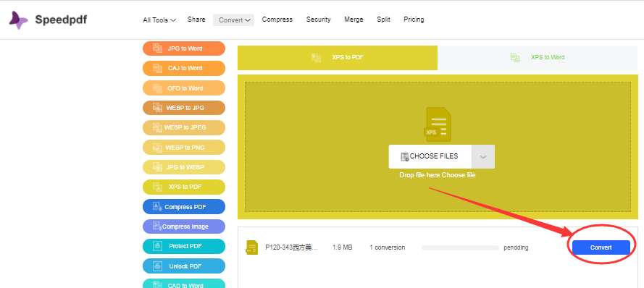Click the 1.9 MB file size

pyautogui.click(x=343, y=247)
